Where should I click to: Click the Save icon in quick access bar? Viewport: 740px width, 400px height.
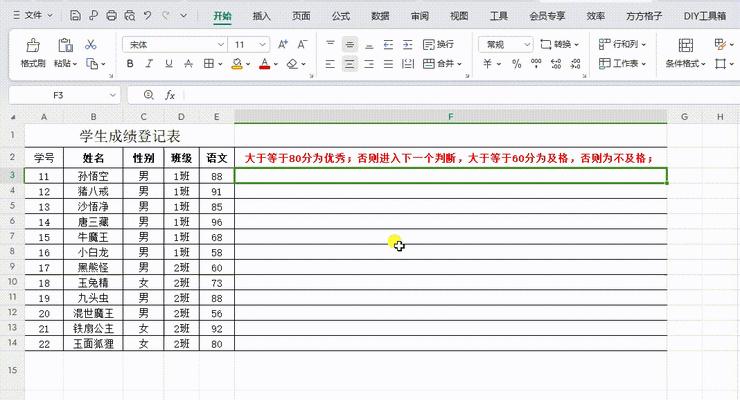pyautogui.click(x=75, y=16)
